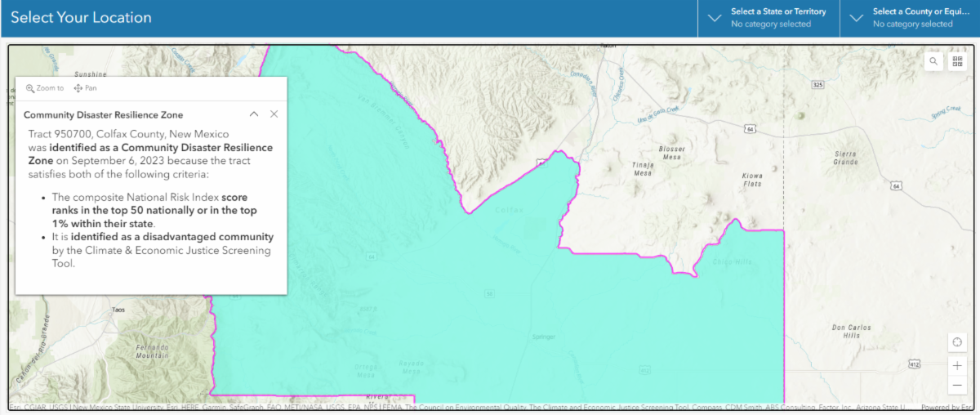This screenshot has height=415, width=980.
Task: Close the Community Disaster Resilience Zone popup
Action: [x=274, y=114]
